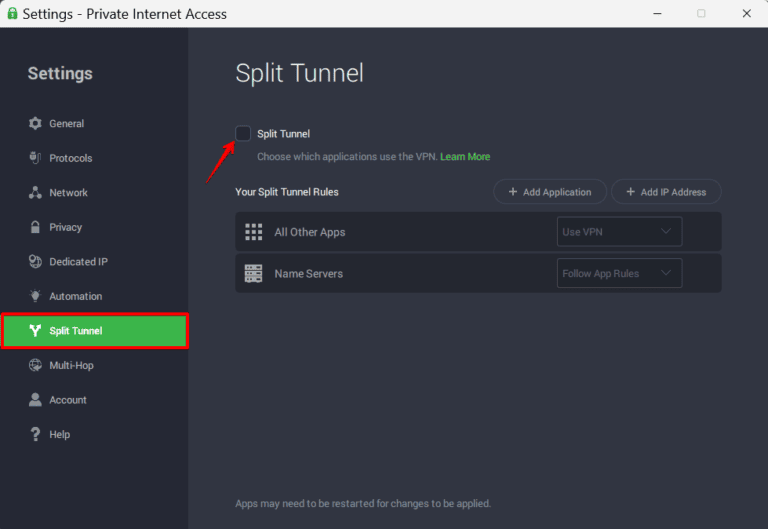Click the Multi-Hop globe icon
Viewport: 768px width, 529px height.
[x=35, y=366]
